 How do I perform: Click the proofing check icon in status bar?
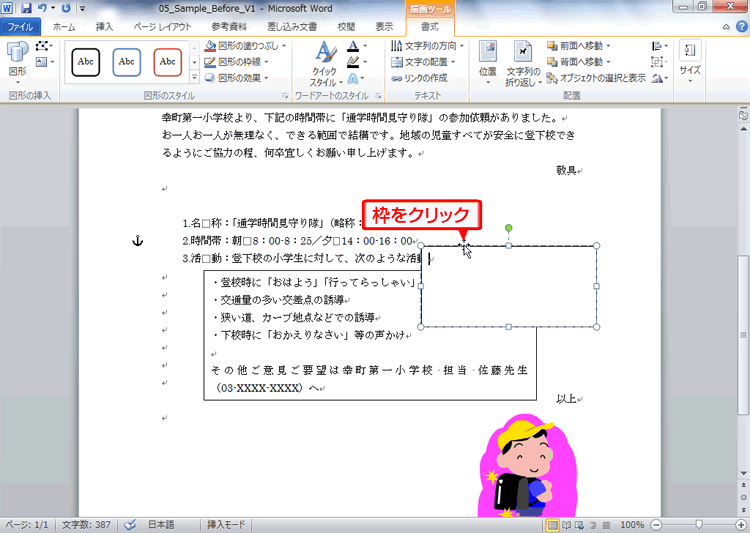pos(130,525)
